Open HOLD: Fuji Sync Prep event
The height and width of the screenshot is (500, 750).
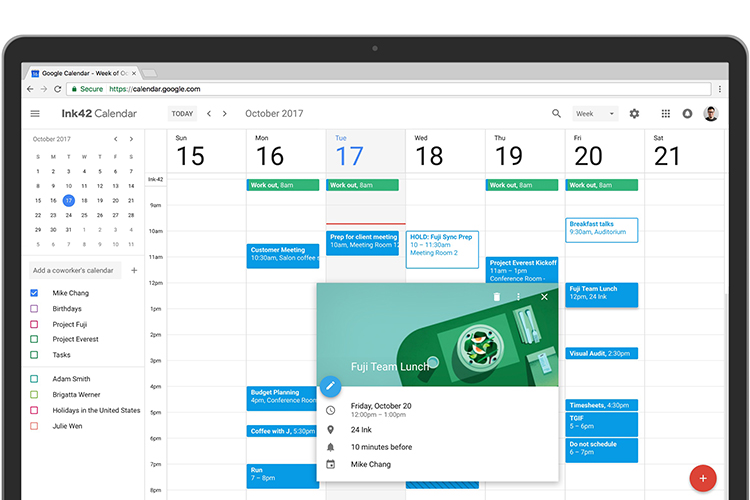[442, 250]
